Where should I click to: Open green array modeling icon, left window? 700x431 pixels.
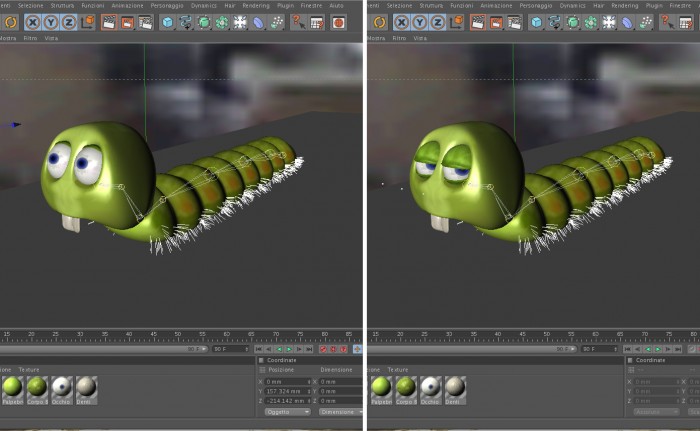222,22
